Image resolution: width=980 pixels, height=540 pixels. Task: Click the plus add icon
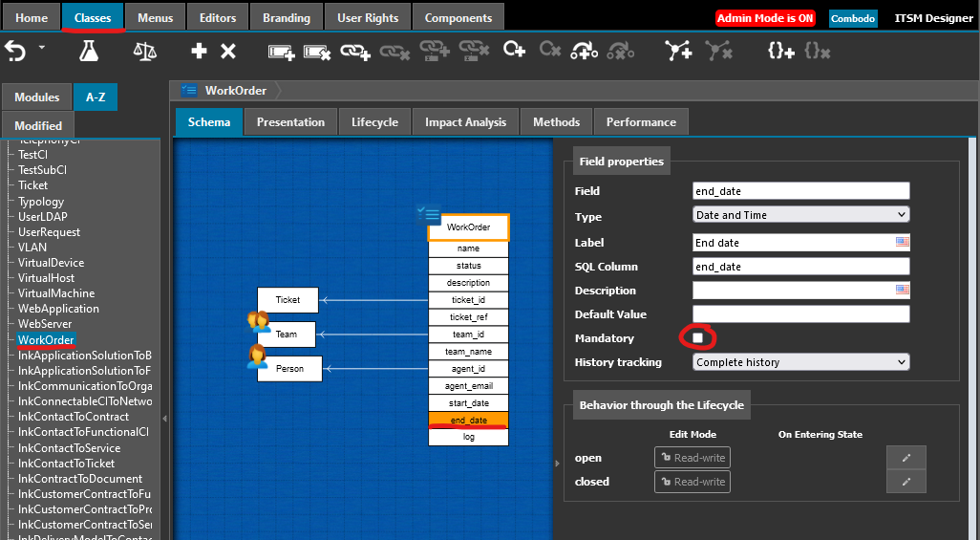199,52
